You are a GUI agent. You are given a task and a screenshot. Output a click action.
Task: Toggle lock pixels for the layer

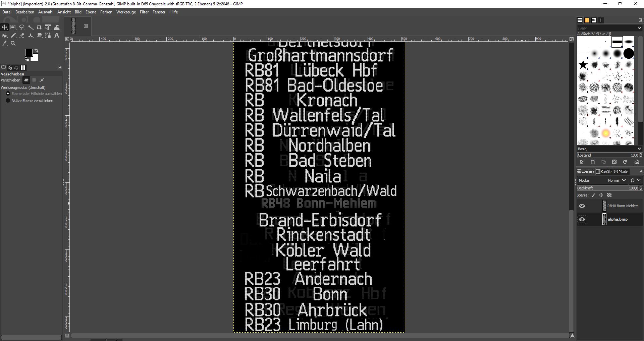(593, 195)
